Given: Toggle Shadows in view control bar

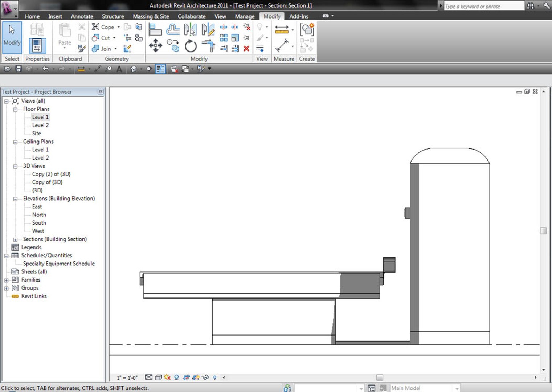Looking at the screenshot, I should pos(176,377).
